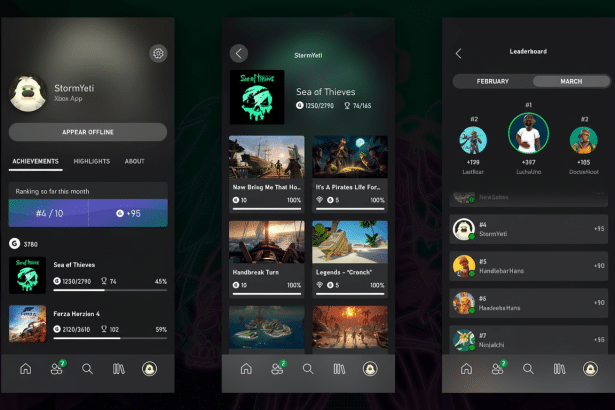
Task: Click DoctorHoot avatar with +105 score
Action: [584, 140]
